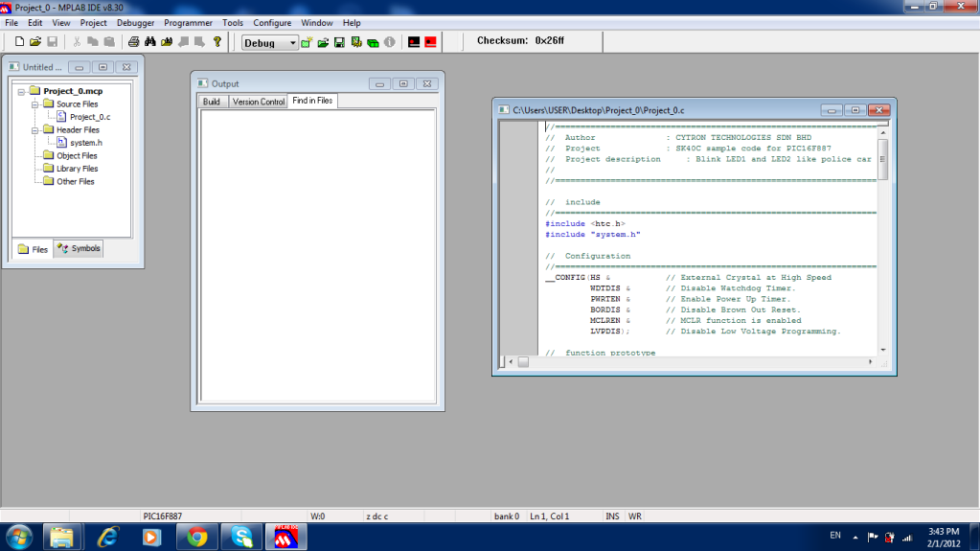Open the Edit menu
Viewport: 980px width, 551px height.
[x=35, y=22]
